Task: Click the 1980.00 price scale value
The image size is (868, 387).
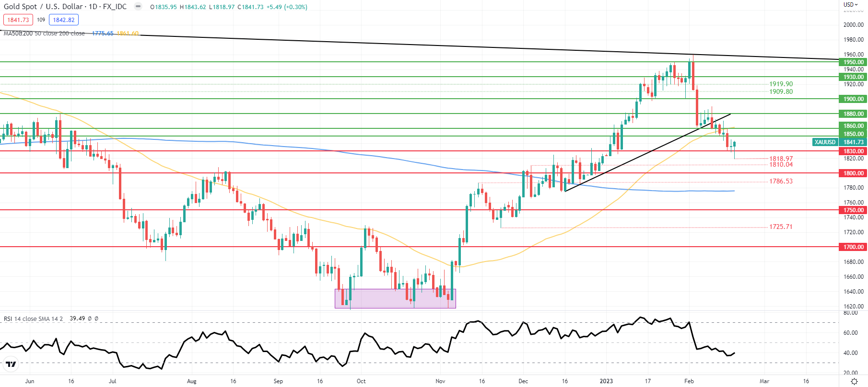Action: point(854,39)
